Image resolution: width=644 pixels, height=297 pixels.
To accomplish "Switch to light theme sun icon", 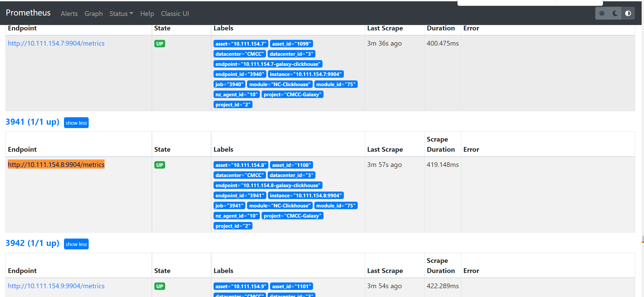I will point(602,14).
